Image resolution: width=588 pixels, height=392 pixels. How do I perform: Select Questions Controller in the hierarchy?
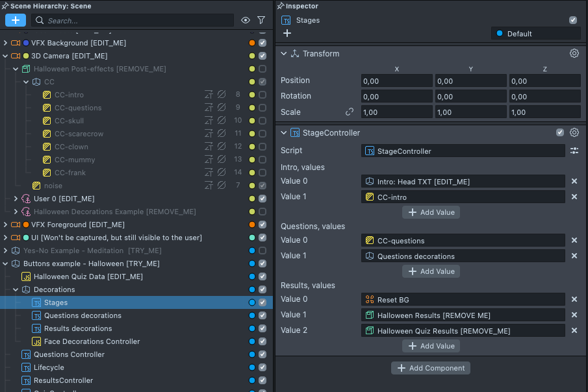coord(69,354)
